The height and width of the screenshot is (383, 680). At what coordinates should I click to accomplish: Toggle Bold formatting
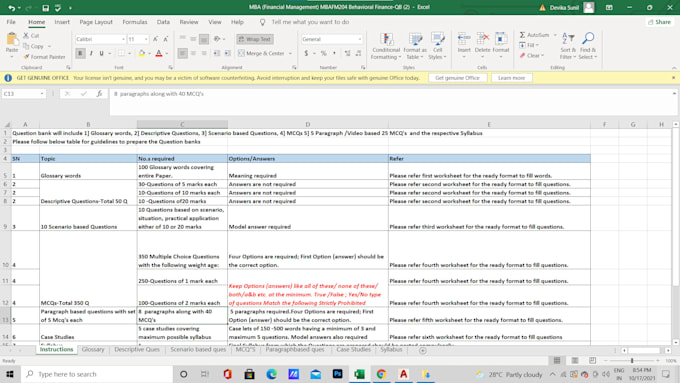click(80, 53)
